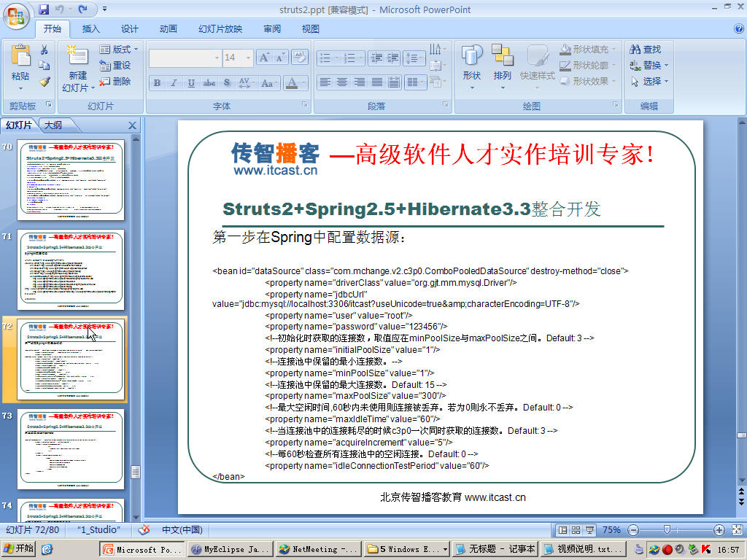Close the slides pane with X
Screen dimensions: 747x560
pyautogui.click(x=133, y=125)
